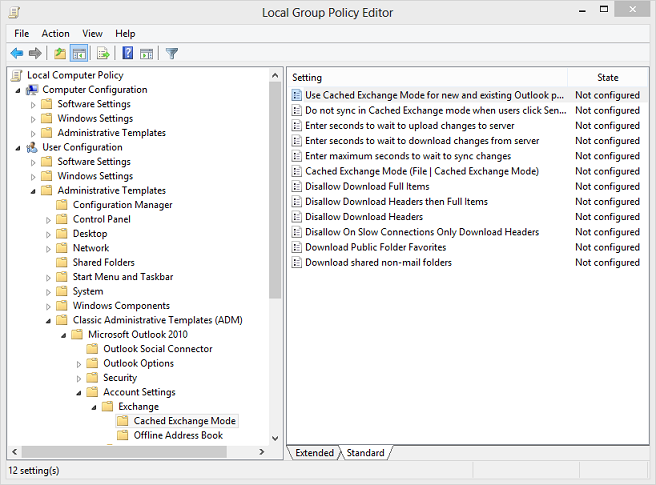Click policy icon beside Download Public Folder Favorites
Screen dimensions: 656x485
coord(297,247)
